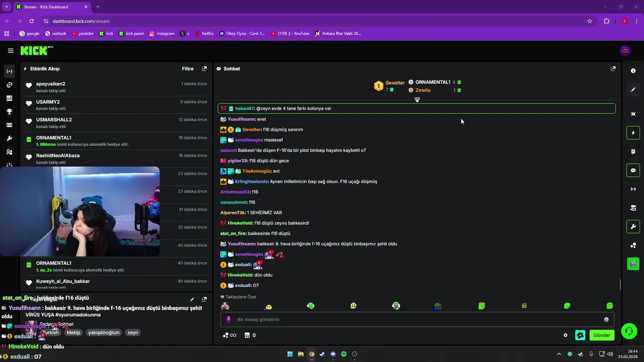Click the chat scrollbar
The image size is (644, 362).
(620, 285)
